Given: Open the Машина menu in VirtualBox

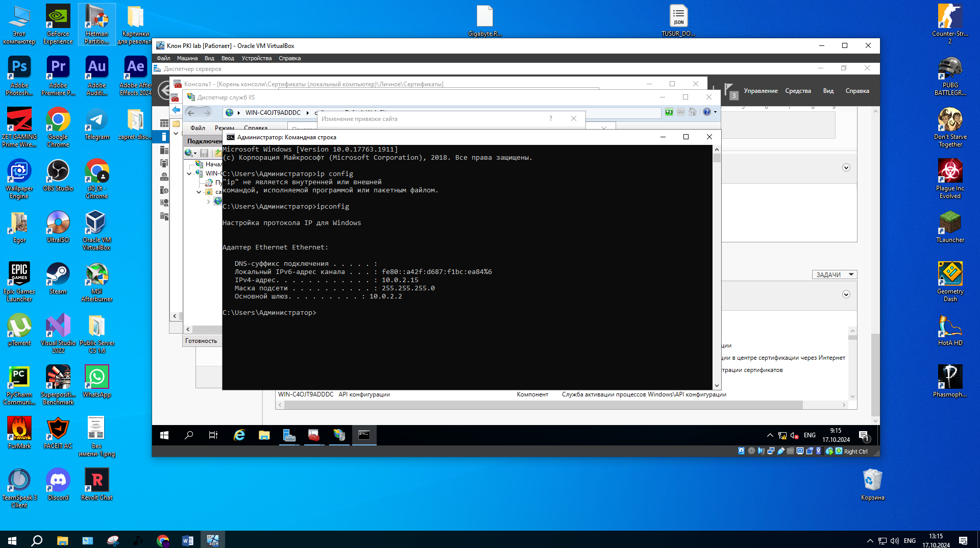Looking at the screenshot, I should click(x=187, y=58).
